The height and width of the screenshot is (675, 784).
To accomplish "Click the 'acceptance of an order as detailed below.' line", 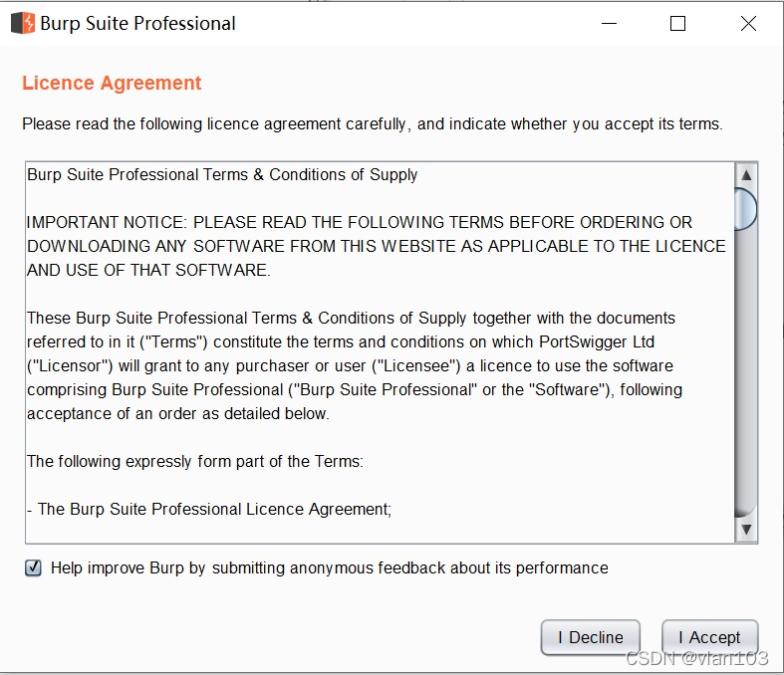I will [178, 414].
